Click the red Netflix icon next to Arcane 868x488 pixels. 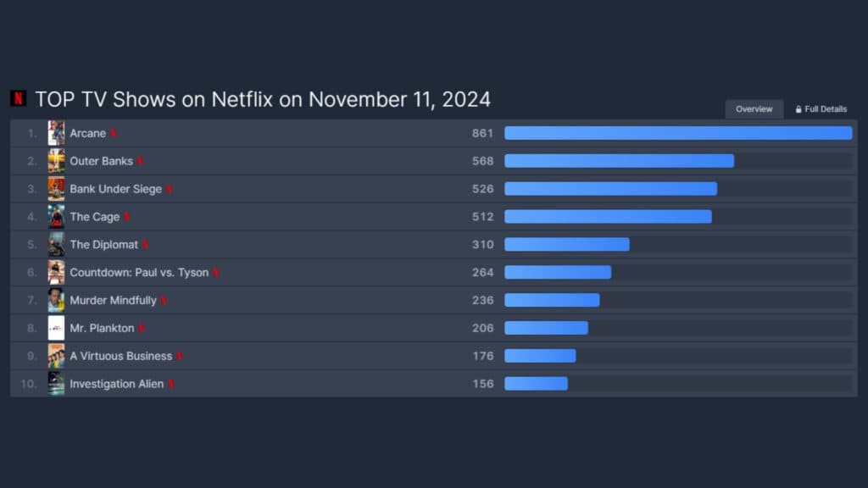tap(114, 133)
